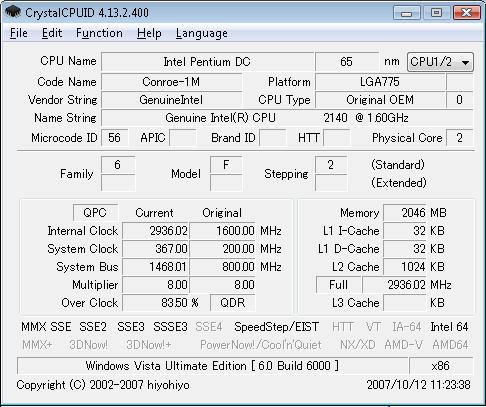Click the Current Internal Clock value 2936.02
The width and height of the screenshot is (486, 407).
(x=155, y=231)
